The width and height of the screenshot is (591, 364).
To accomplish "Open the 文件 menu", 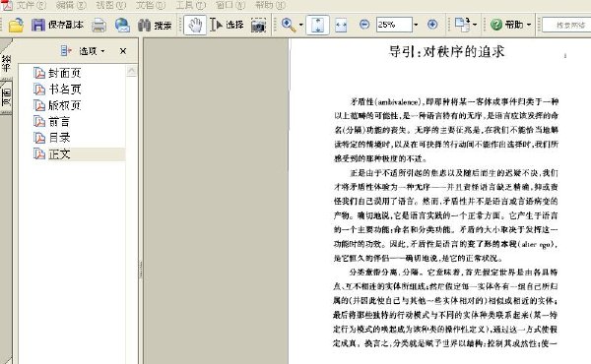I will coord(32,5).
